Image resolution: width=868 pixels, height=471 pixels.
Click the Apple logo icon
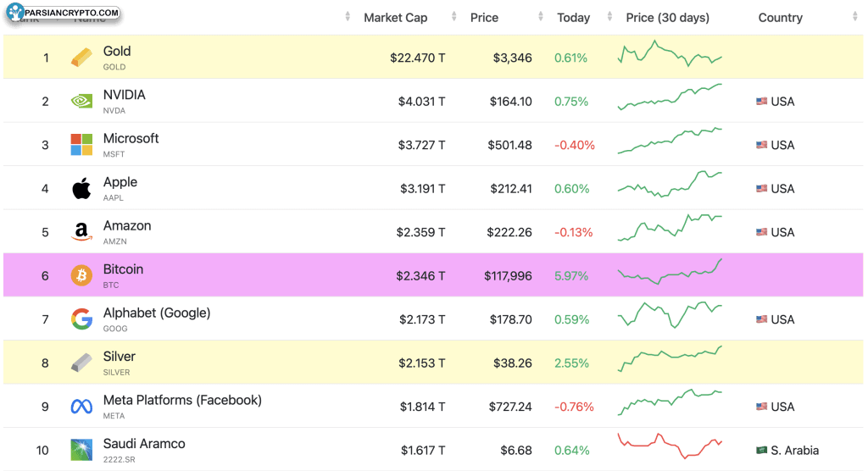[x=81, y=188]
